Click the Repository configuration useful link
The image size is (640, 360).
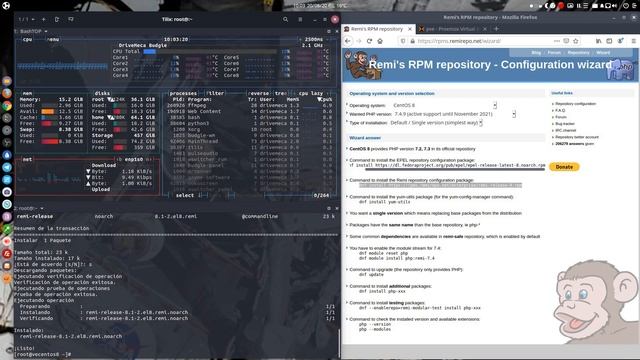coord(576,104)
